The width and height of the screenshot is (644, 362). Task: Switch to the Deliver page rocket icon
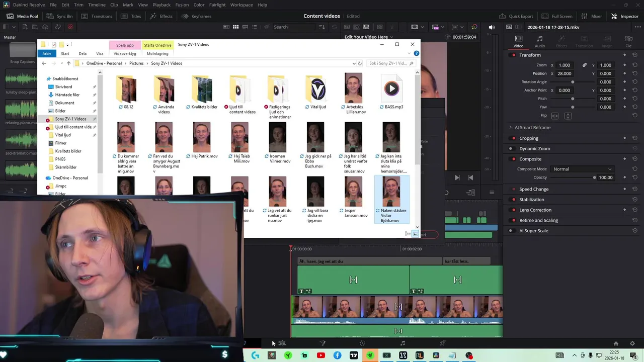(x=443, y=343)
